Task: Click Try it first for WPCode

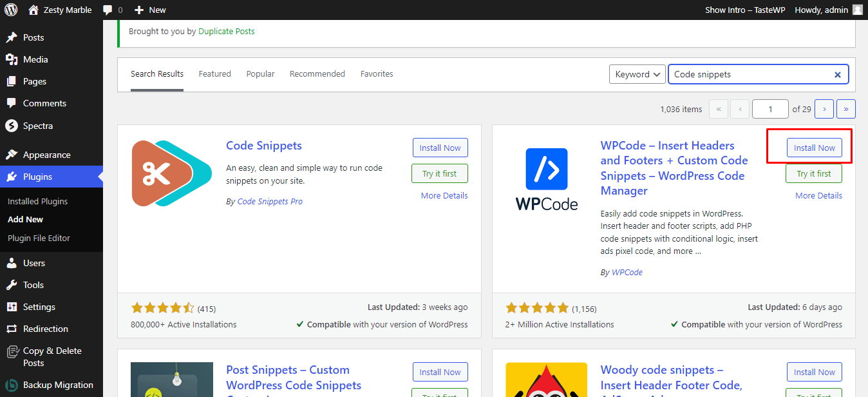Action: [x=814, y=173]
